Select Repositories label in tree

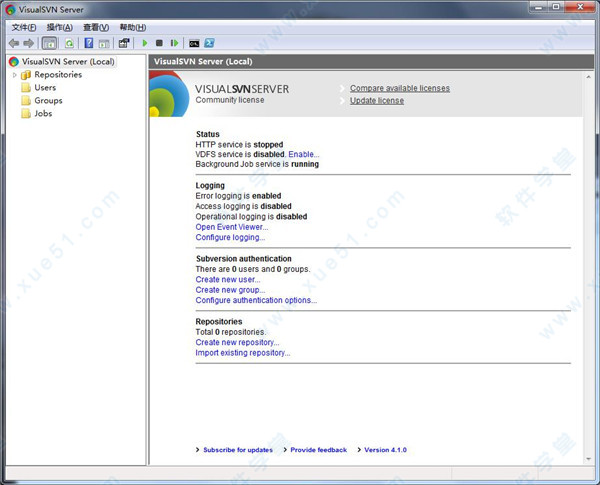click(x=58, y=75)
